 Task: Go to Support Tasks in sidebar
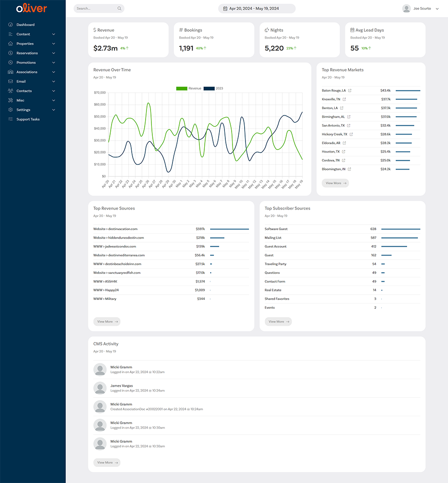click(28, 120)
